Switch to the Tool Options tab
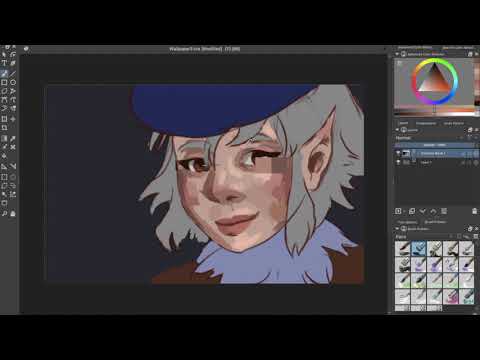 407,222
